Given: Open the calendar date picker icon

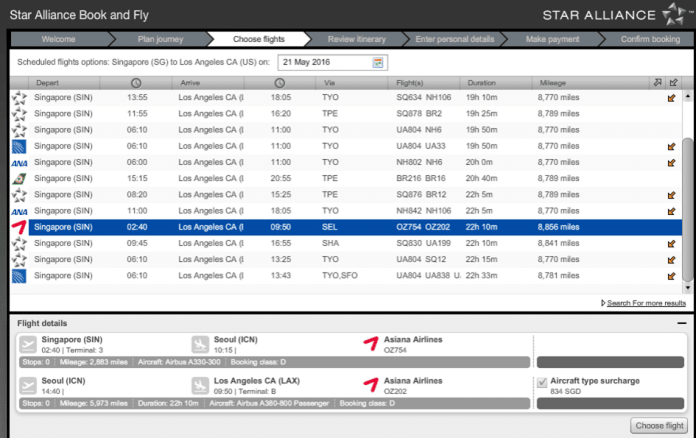Looking at the screenshot, I should point(378,63).
